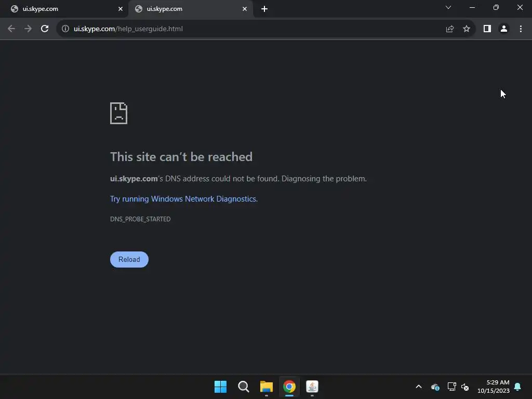
Task: Bookmark this tab with the star icon
Action: click(467, 29)
